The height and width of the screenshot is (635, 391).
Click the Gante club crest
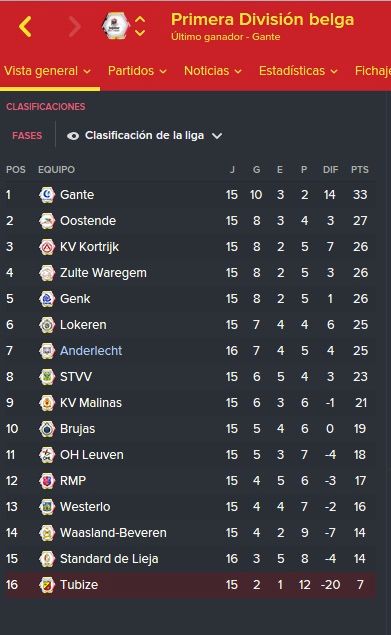(x=47, y=195)
